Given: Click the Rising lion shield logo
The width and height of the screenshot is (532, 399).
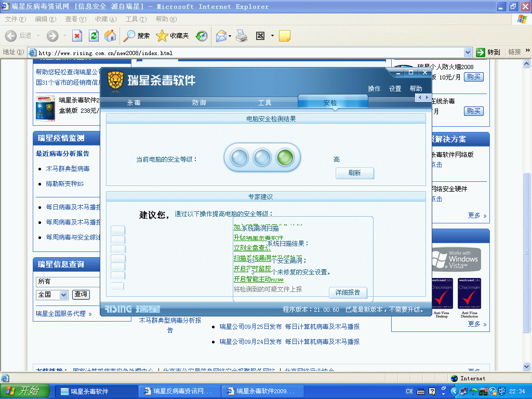Looking at the screenshot, I should pos(115,81).
